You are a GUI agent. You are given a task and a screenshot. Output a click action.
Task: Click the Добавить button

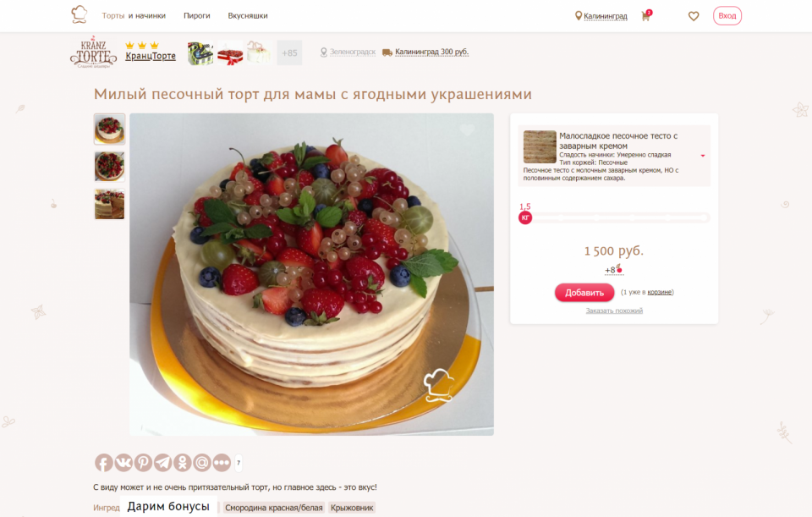click(584, 293)
